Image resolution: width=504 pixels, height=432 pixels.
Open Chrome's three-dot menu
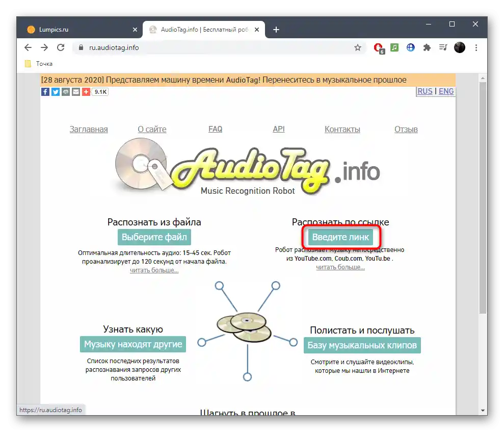click(476, 47)
